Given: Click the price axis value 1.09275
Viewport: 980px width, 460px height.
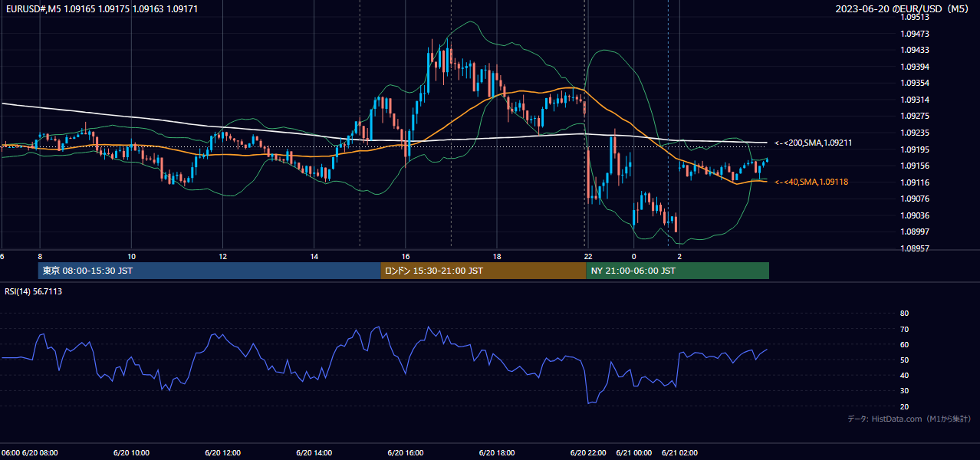Looking at the screenshot, I should tap(916, 116).
